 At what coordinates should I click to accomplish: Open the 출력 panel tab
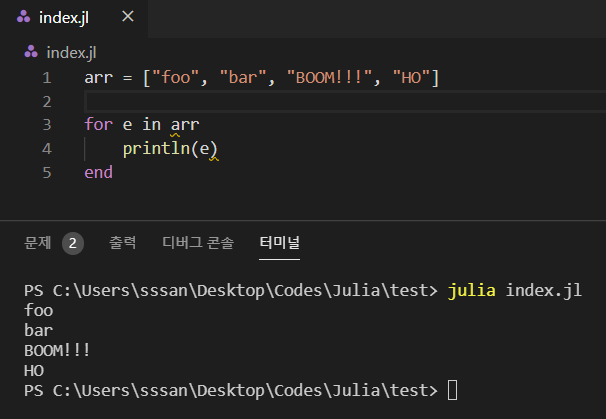click(122, 243)
